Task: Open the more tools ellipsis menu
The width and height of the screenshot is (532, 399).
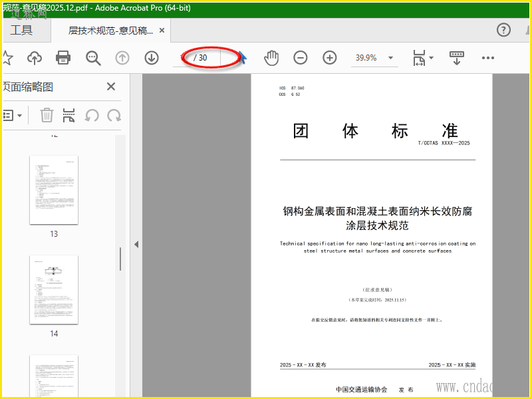Action: pyautogui.click(x=488, y=58)
